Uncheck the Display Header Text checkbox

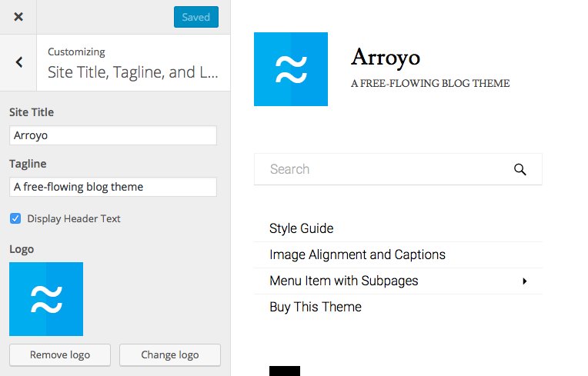tap(15, 218)
